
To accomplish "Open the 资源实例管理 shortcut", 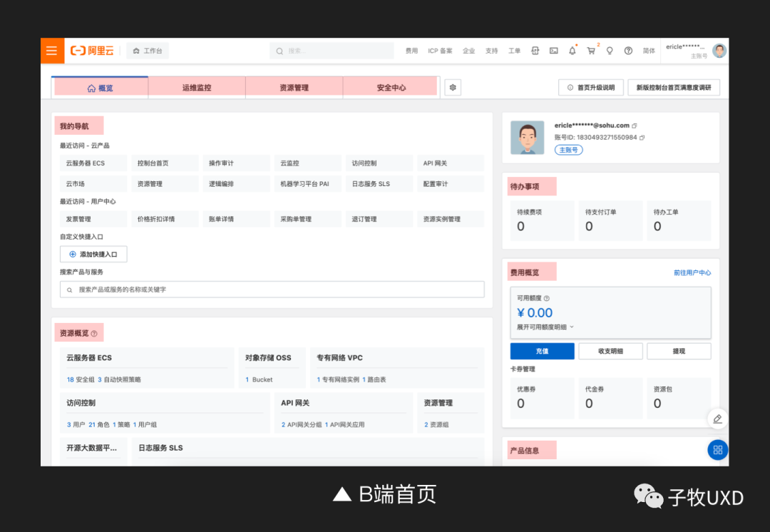I will tap(451, 219).
